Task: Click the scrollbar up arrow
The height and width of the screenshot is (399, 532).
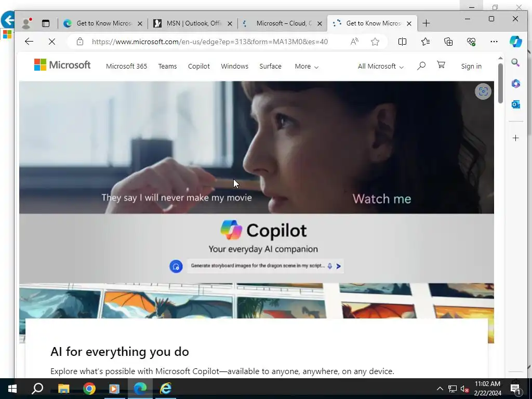Action: (x=500, y=58)
